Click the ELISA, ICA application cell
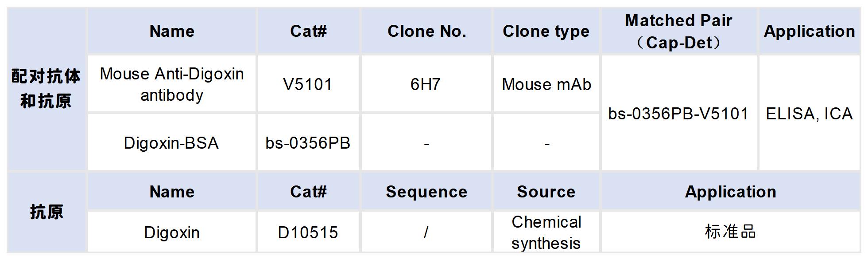This screenshot has width=868, height=260. point(809,114)
